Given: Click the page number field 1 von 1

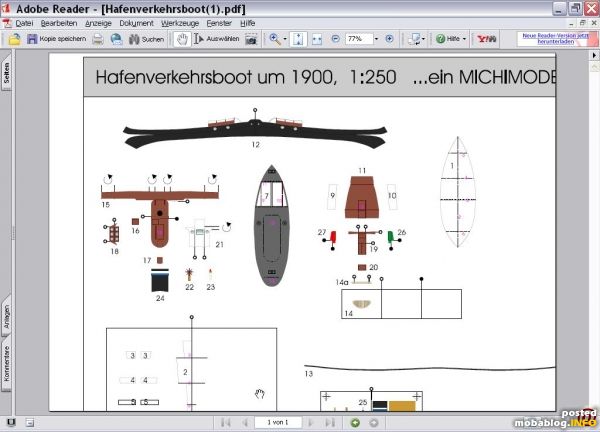Looking at the screenshot, I should coord(278,422).
